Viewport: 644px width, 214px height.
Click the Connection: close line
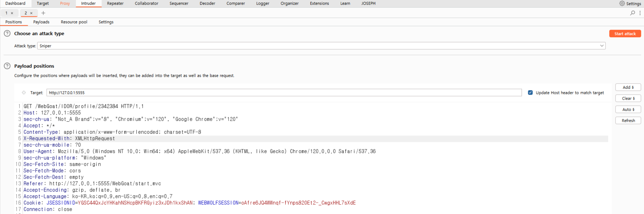click(x=48, y=209)
